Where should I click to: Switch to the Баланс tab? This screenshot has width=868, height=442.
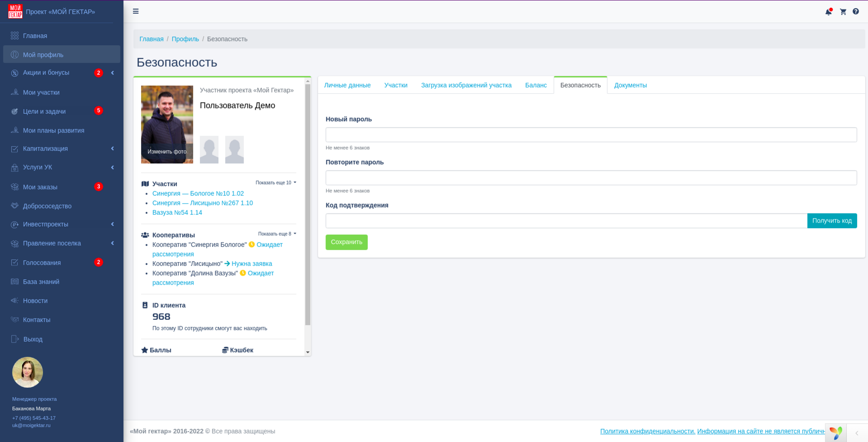(x=536, y=85)
